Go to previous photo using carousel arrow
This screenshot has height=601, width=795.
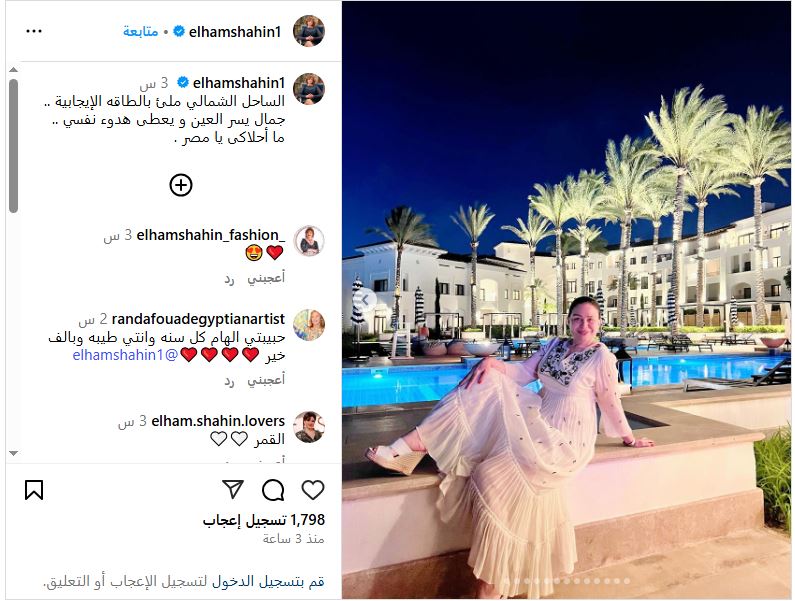pos(365,300)
